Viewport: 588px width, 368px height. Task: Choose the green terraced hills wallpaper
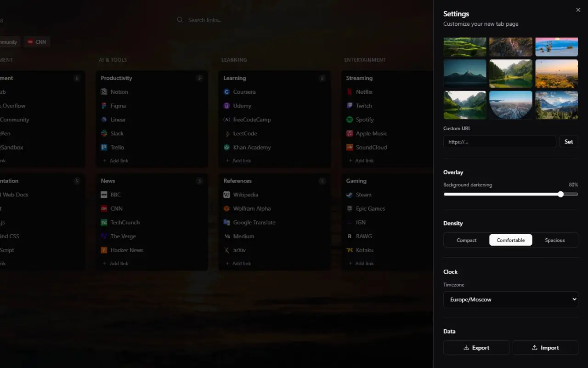(465, 46)
